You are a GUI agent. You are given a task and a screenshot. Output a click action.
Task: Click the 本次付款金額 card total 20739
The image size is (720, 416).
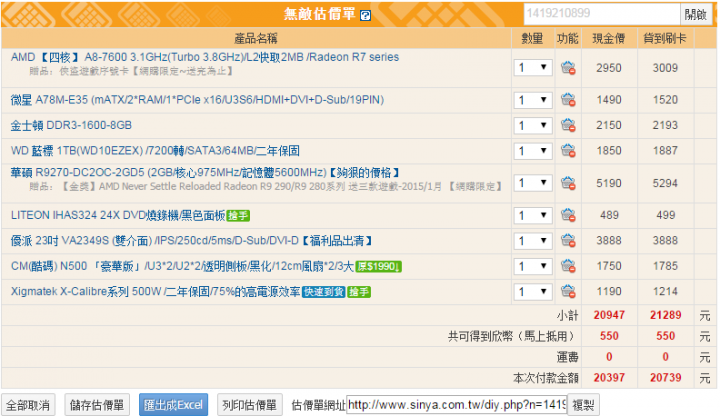coord(665,377)
